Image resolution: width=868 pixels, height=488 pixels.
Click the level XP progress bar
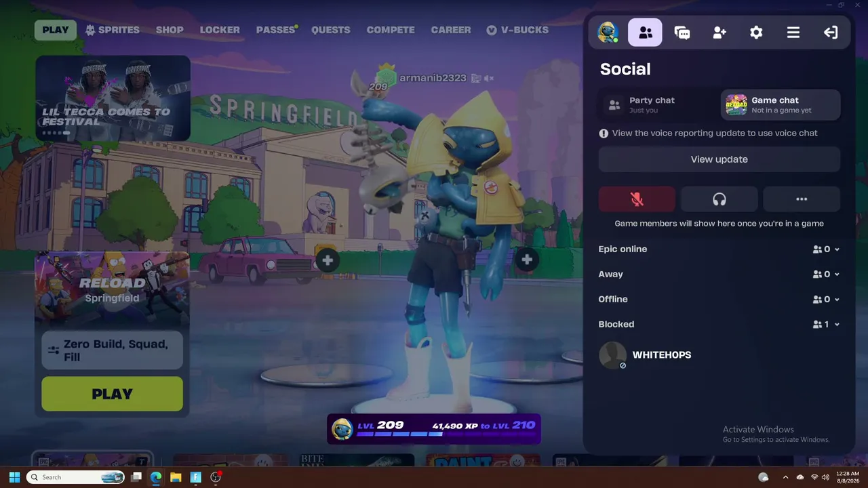pyautogui.click(x=434, y=429)
